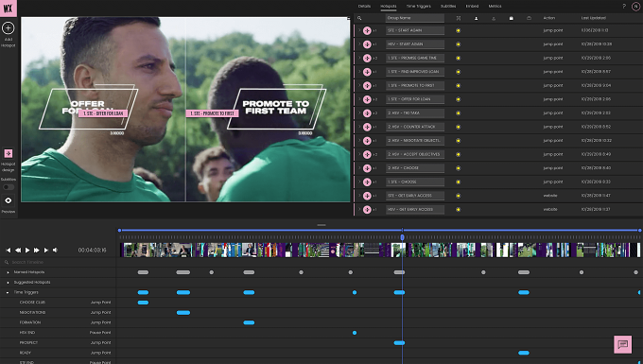This screenshot has height=364, width=643.
Task: Toggle the Subtitles switch in left sidebar
Action: click(9, 187)
